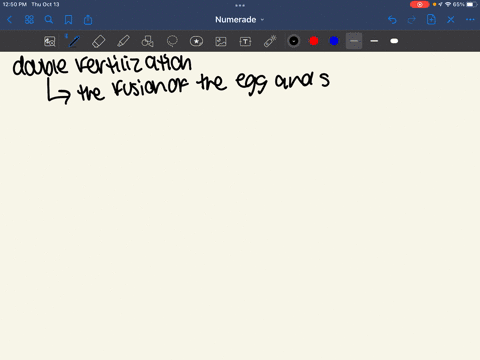Go back with the left chevron
480x360 pixels.
(x=10, y=20)
